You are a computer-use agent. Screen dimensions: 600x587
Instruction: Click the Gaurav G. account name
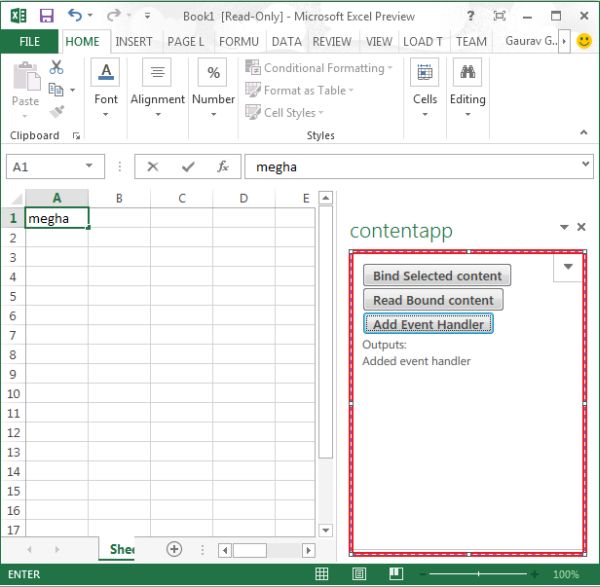[531, 41]
